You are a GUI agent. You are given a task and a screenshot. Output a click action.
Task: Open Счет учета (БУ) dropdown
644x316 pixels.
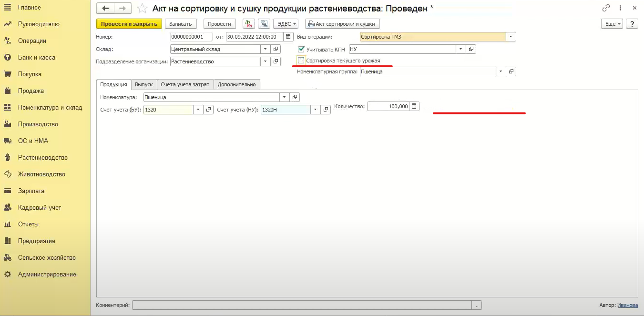coord(197,110)
